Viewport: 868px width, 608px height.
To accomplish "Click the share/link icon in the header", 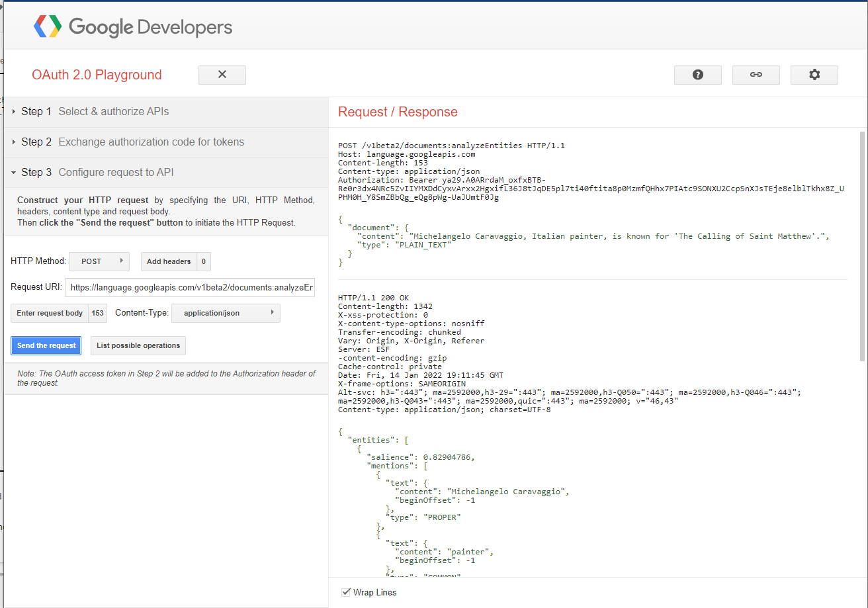I will pyautogui.click(x=756, y=75).
